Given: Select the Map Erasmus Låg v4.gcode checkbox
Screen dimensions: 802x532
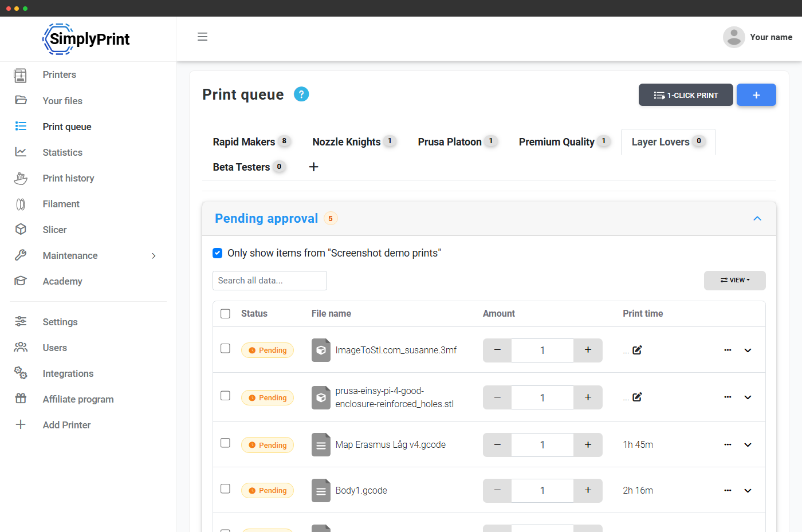Looking at the screenshot, I should click(225, 443).
